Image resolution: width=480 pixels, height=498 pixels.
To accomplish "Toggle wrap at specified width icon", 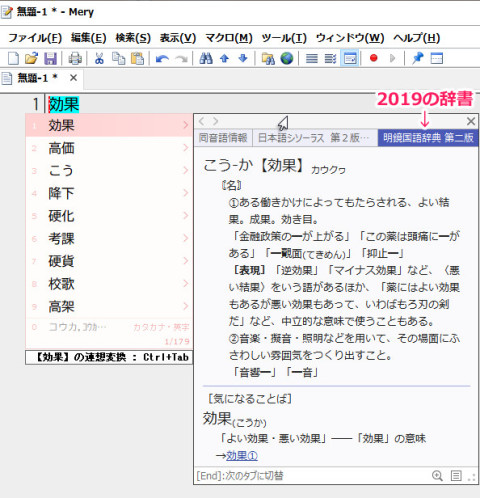I will point(330,59).
